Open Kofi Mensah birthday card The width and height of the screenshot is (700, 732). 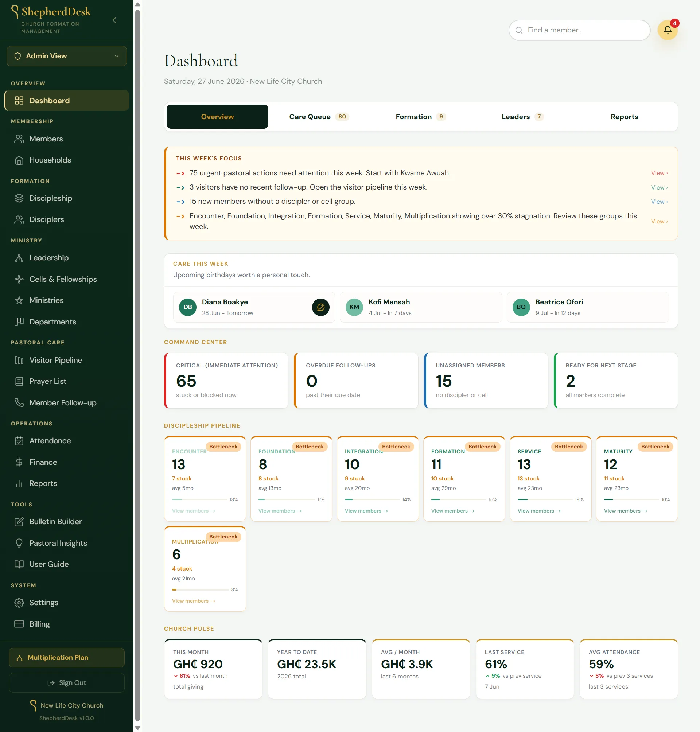tap(420, 307)
